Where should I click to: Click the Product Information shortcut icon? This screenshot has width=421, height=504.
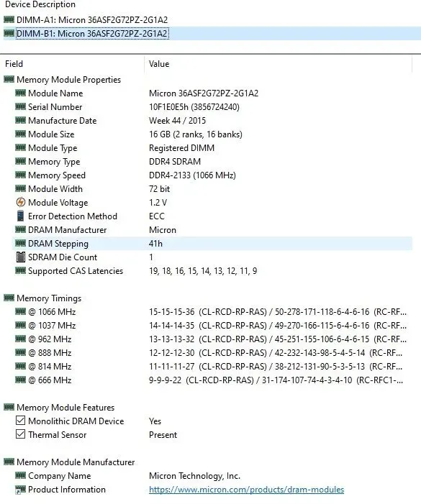tap(20, 490)
